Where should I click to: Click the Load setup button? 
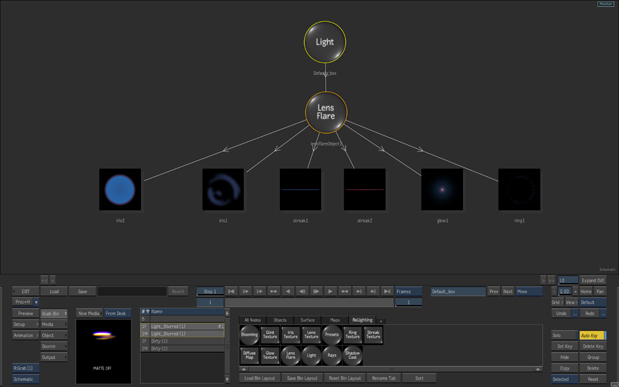point(54,291)
